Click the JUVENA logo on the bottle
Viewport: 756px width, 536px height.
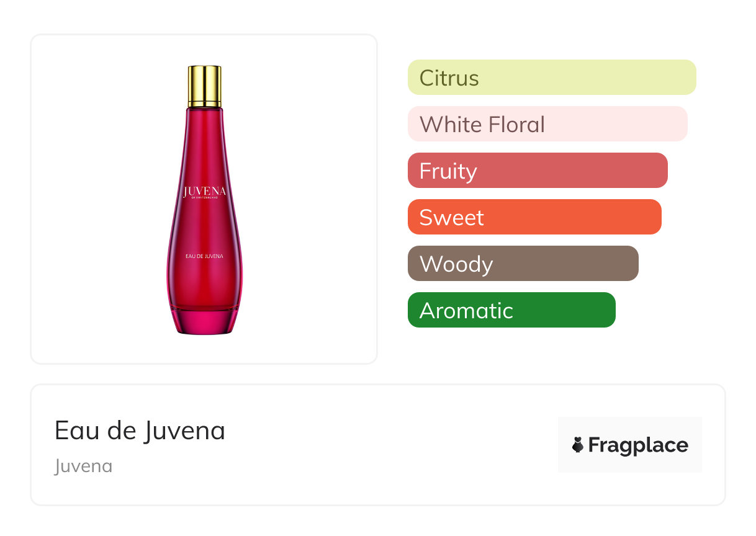204,191
